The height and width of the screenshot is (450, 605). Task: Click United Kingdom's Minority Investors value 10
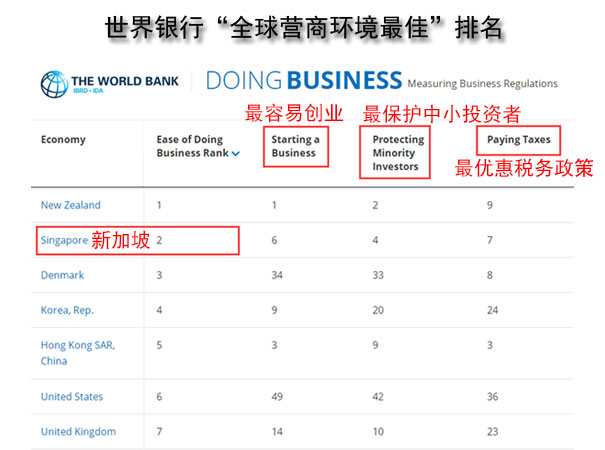click(x=378, y=432)
